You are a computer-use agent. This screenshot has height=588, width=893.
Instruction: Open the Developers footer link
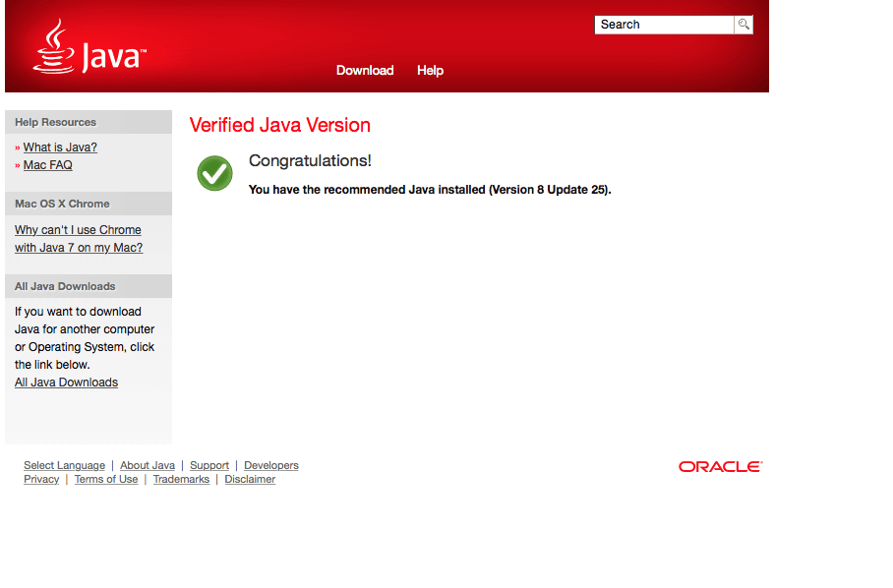coord(271,466)
